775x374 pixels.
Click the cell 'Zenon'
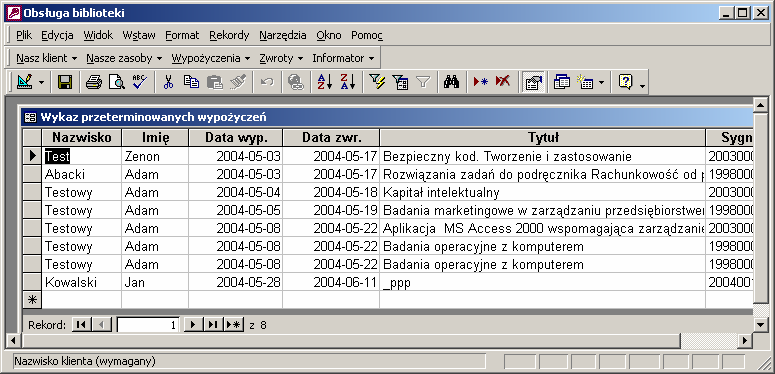(155, 156)
